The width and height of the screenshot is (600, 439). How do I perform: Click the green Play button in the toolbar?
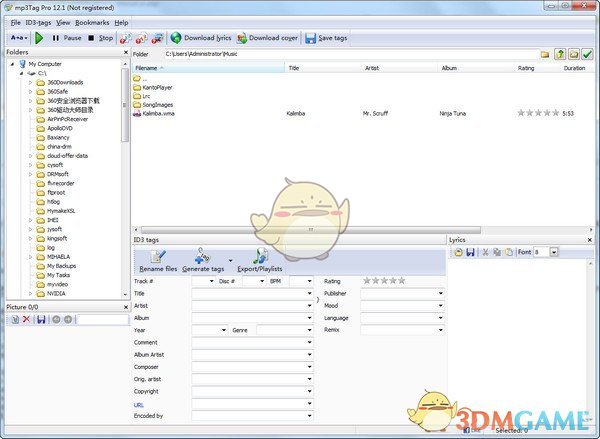(x=39, y=38)
